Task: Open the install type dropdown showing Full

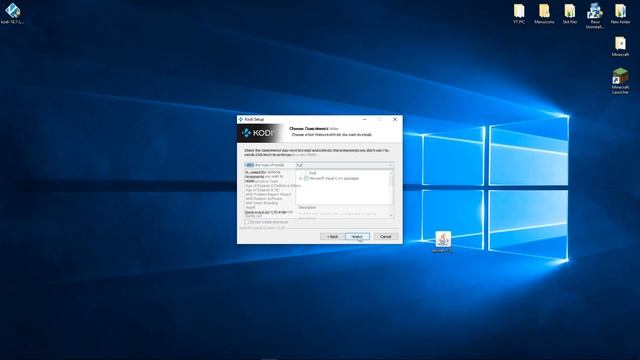Action: click(344, 165)
